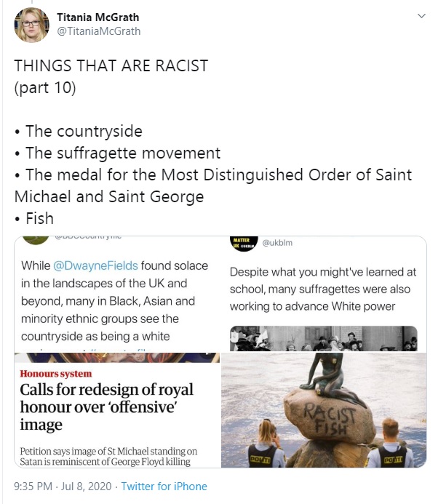
Task: Click the suffragettes black-and-white photo strip
Action: pyautogui.click(x=324, y=338)
